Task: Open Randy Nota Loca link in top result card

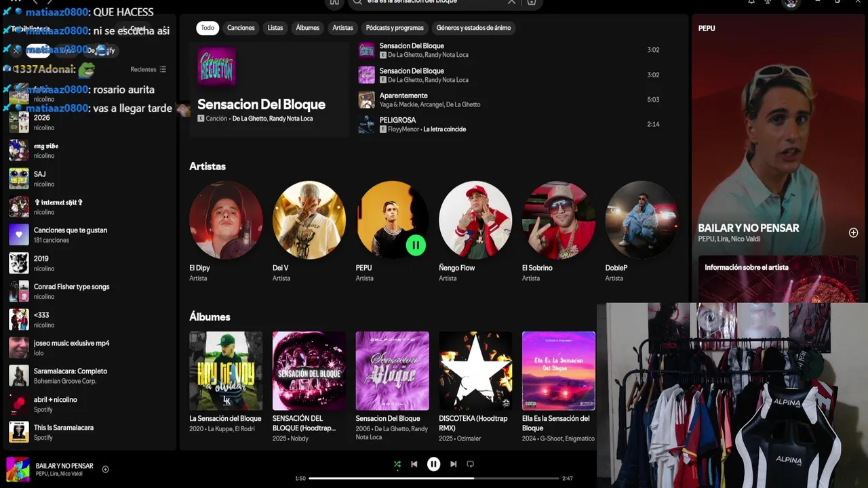Action: [291, 119]
